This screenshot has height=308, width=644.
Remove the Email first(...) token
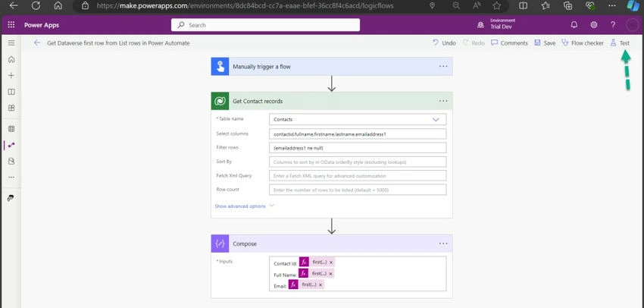coord(320,285)
